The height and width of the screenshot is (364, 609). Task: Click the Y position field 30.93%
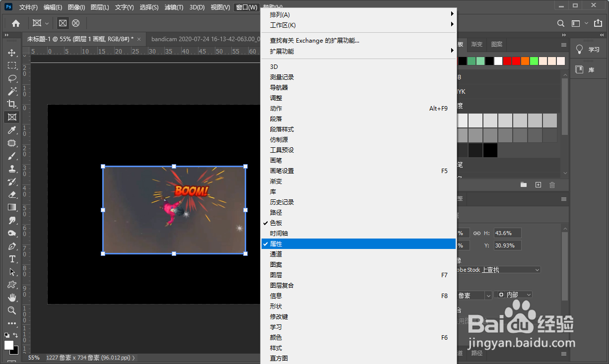coord(508,245)
